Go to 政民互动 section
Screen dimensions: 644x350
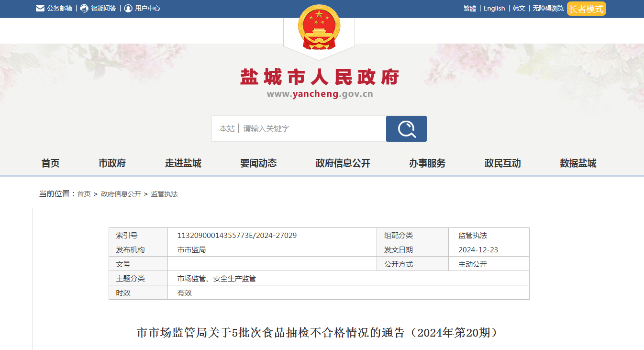click(x=503, y=163)
